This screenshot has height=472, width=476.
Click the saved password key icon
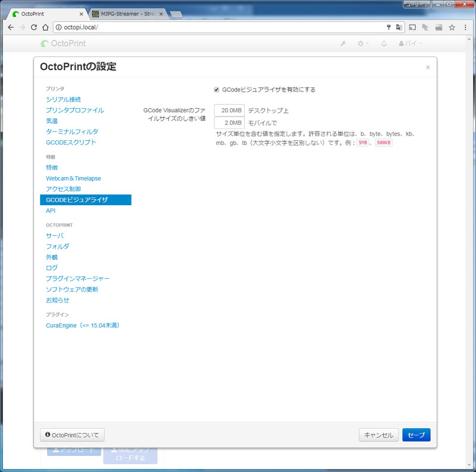click(389, 27)
